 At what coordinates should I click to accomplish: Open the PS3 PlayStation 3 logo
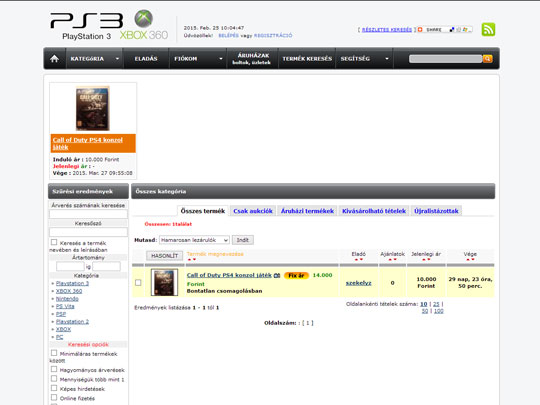pos(86,26)
